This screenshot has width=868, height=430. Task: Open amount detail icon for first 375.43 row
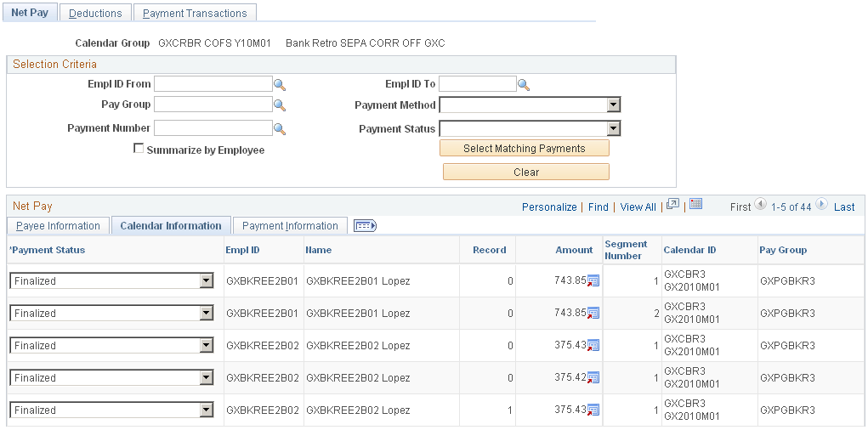click(x=593, y=345)
